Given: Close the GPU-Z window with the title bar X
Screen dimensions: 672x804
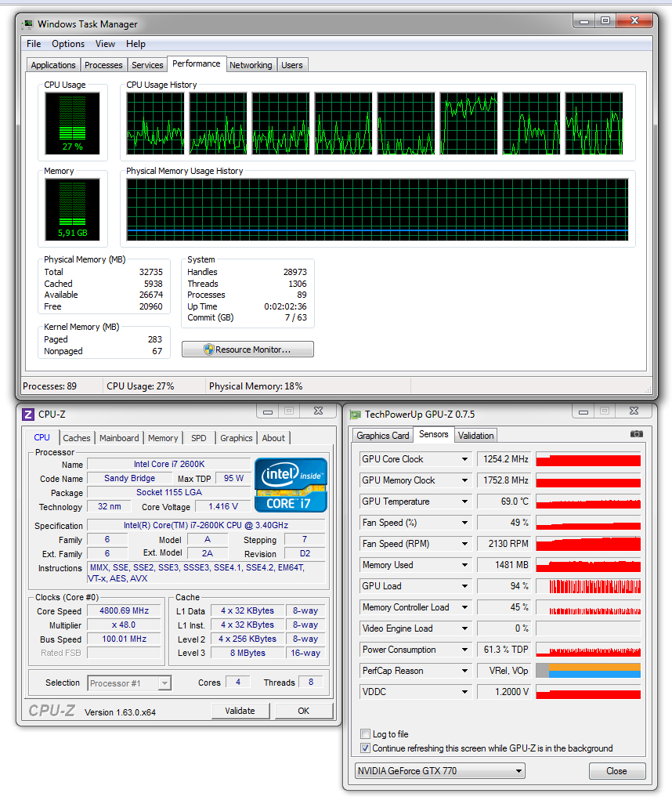Looking at the screenshot, I should click(634, 411).
